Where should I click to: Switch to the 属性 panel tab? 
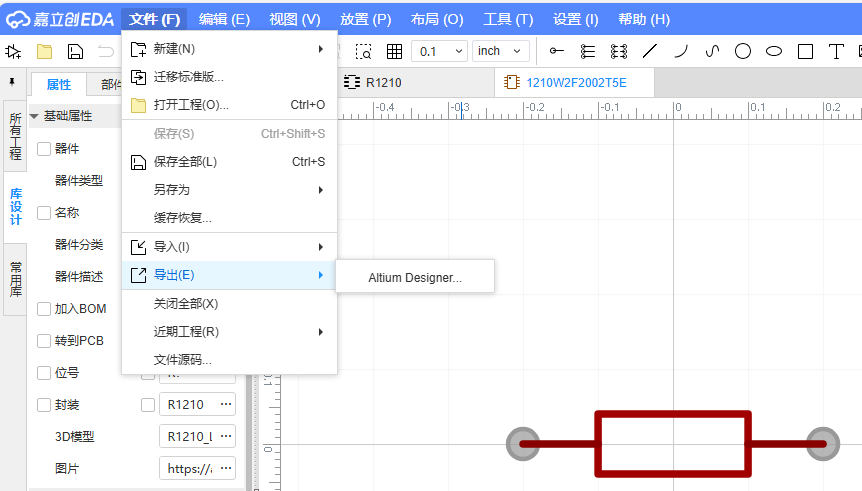coord(59,85)
